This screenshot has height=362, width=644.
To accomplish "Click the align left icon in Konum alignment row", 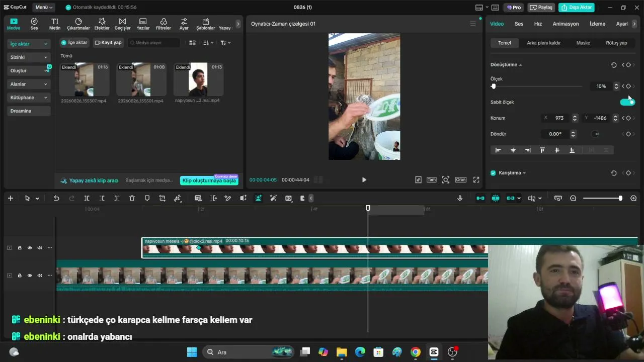I will 498,150.
